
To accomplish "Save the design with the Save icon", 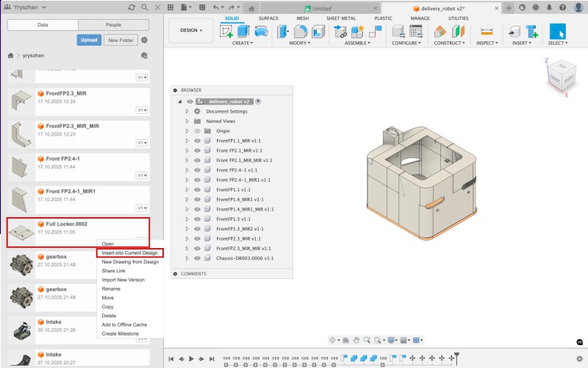I will click(x=202, y=7).
